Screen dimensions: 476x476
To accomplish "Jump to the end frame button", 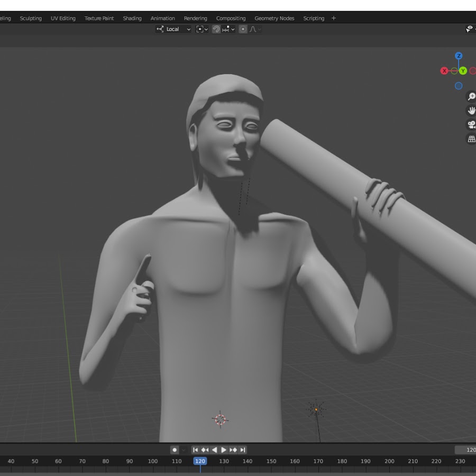I will [x=243, y=450].
